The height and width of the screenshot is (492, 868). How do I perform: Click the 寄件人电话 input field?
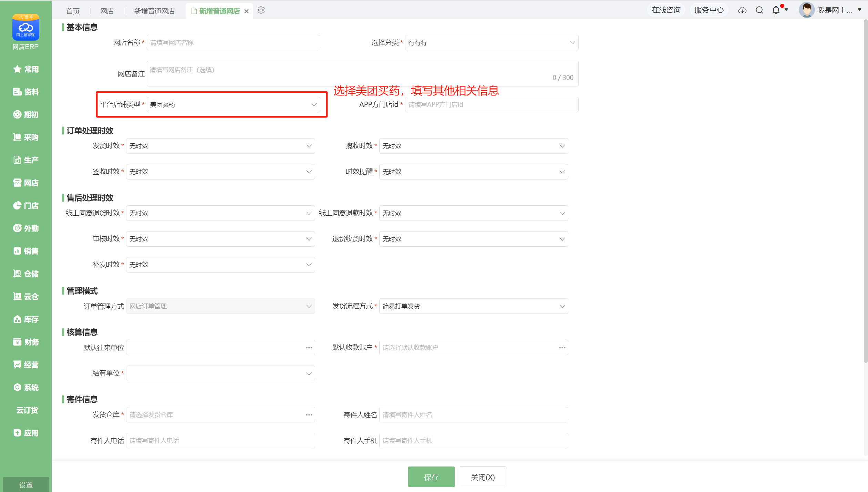[x=220, y=441]
